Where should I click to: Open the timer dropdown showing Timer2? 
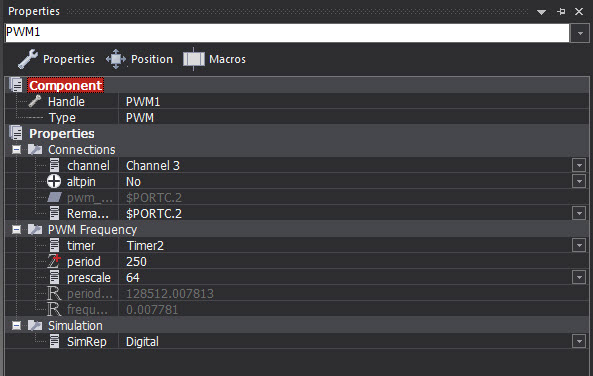pos(579,245)
